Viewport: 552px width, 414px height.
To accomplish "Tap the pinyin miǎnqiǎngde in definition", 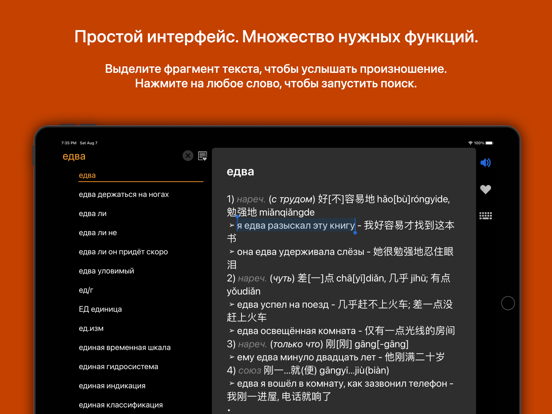I will [287, 212].
